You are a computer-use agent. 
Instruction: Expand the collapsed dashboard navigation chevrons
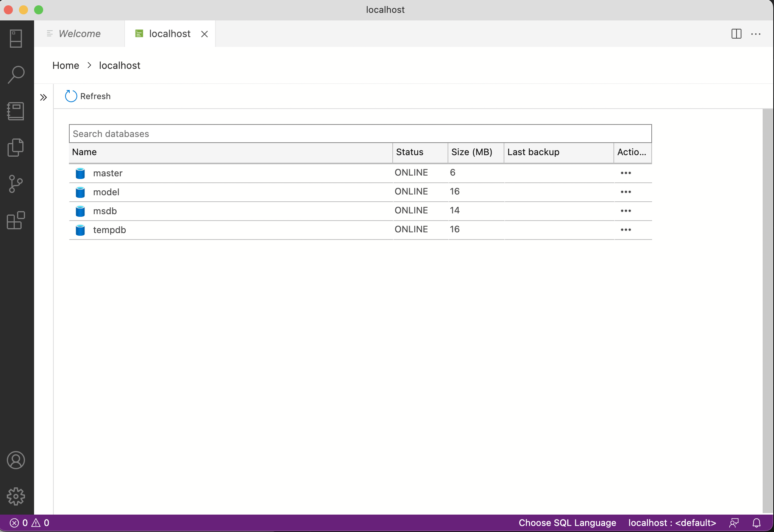(x=44, y=97)
